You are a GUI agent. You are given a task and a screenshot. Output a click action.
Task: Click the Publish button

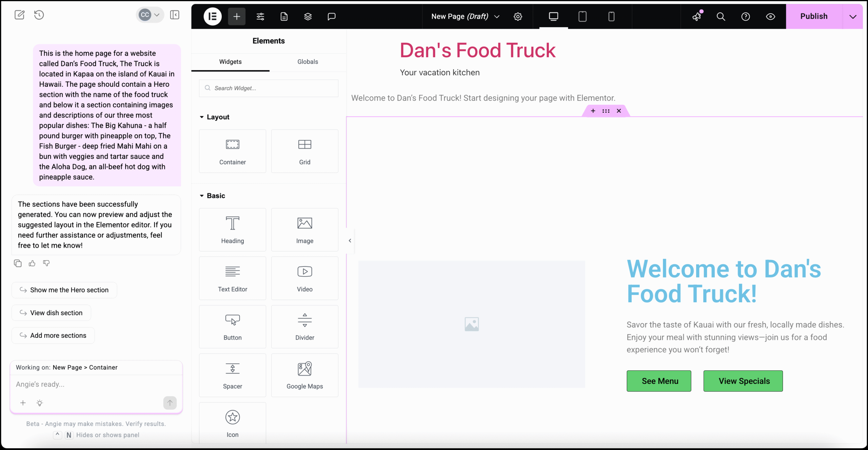[814, 16]
